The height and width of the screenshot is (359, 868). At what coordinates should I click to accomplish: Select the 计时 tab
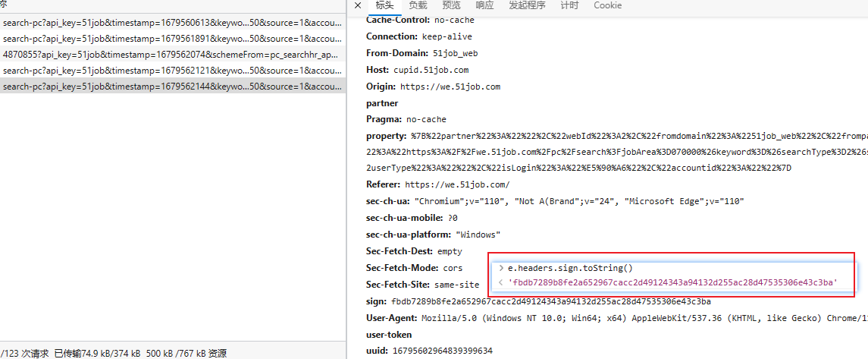[569, 5]
